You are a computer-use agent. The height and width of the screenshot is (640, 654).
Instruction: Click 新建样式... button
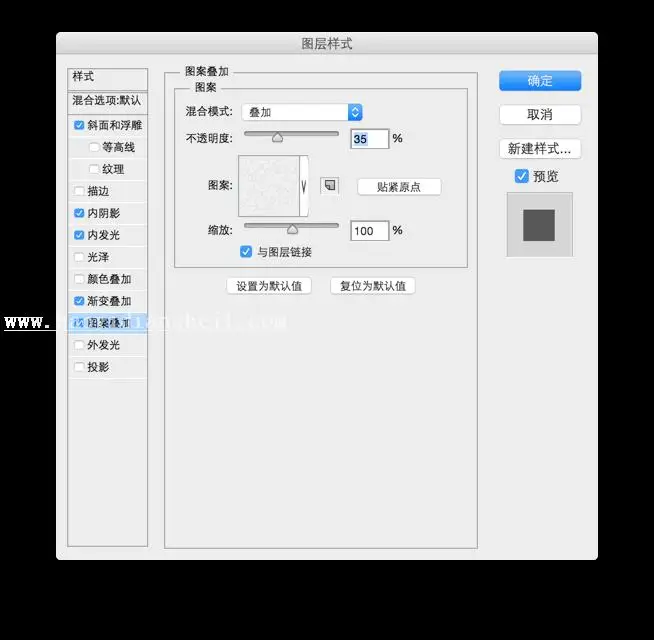540,149
